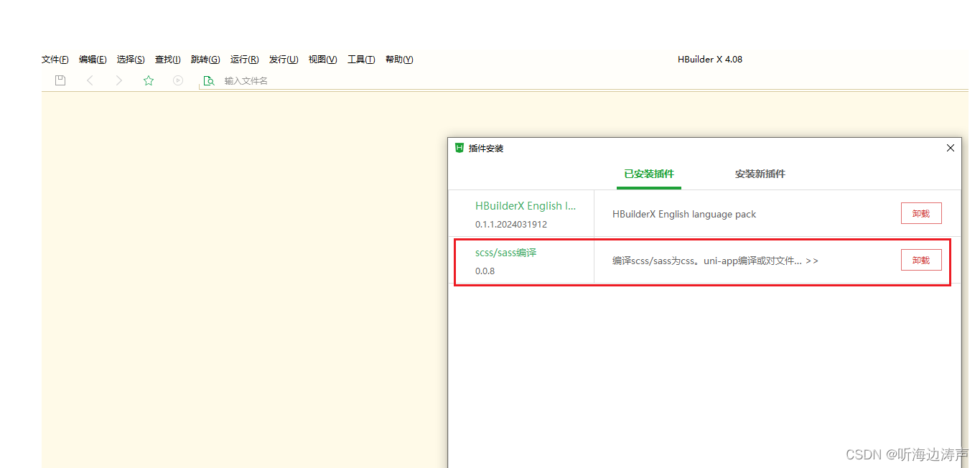Open the 编辑(E) menu

(x=93, y=60)
